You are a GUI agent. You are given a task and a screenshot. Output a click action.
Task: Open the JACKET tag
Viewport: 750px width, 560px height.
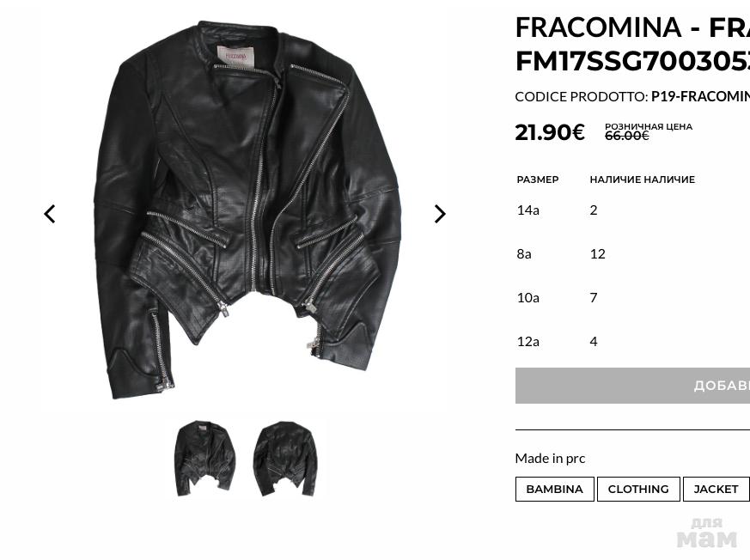(x=716, y=490)
